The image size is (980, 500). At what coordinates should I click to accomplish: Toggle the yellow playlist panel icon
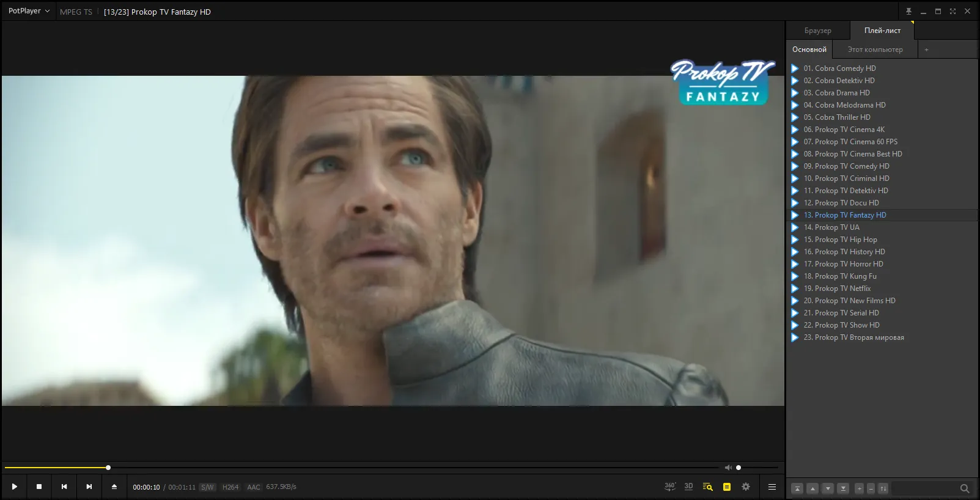click(727, 487)
